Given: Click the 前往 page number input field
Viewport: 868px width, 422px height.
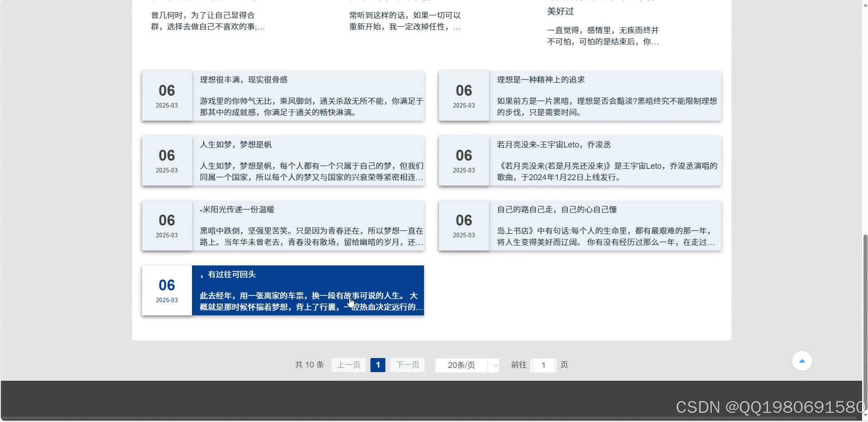Looking at the screenshot, I should (543, 365).
